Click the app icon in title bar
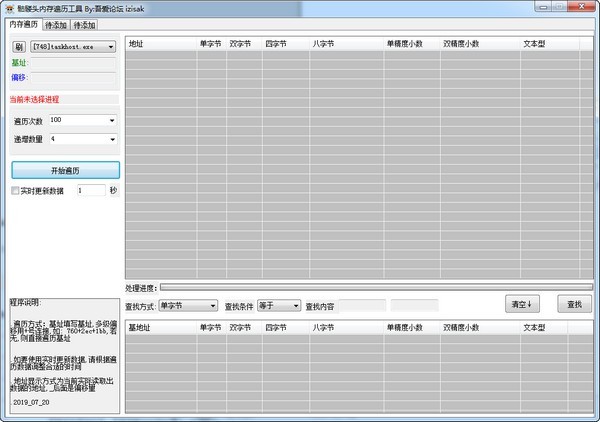The width and height of the screenshot is (600, 422). (10, 8)
